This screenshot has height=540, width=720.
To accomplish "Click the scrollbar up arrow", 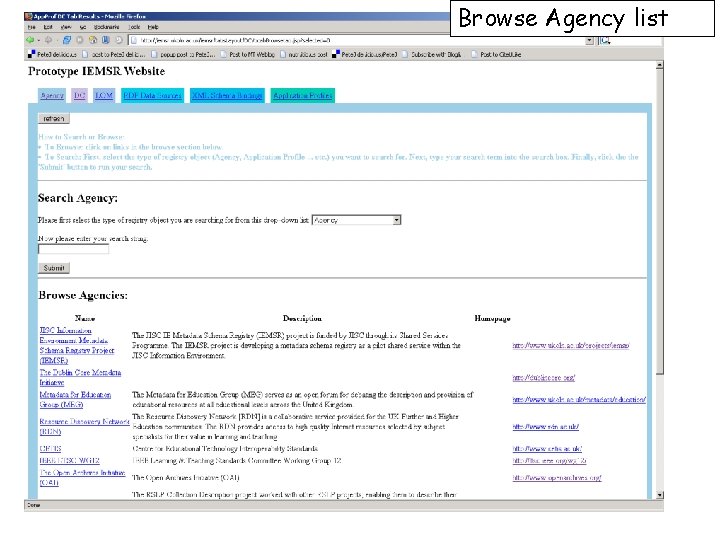I will pyautogui.click(x=659, y=65).
